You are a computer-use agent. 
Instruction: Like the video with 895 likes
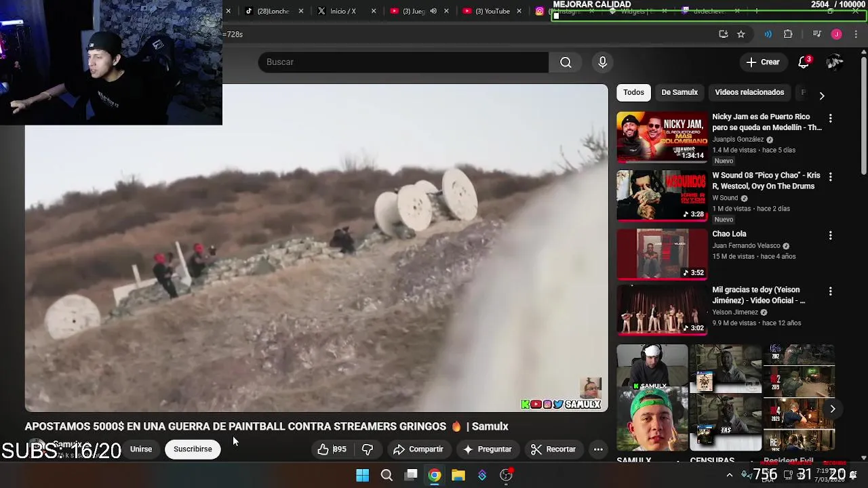click(332, 449)
